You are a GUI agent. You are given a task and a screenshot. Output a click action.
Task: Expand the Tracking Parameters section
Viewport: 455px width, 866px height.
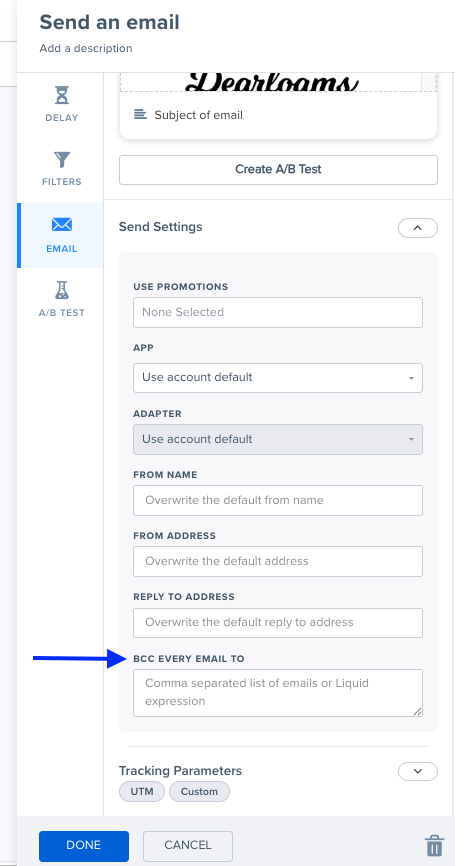click(x=418, y=771)
